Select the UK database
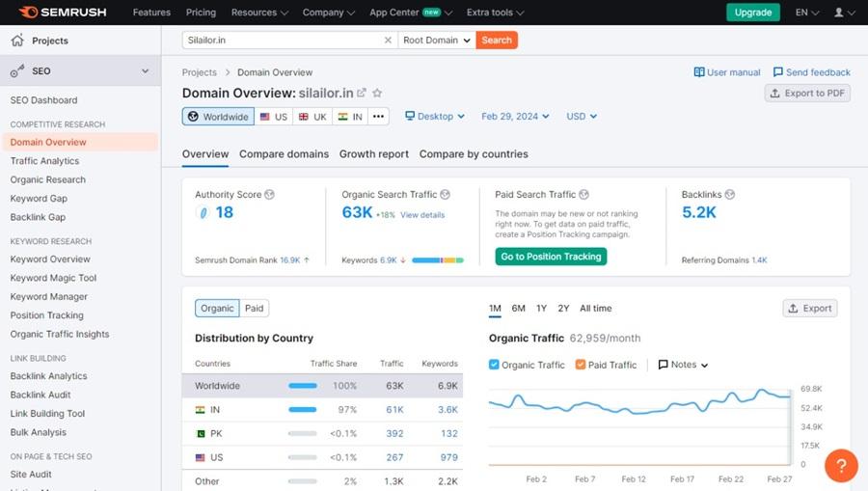868x491 pixels. click(312, 117)
